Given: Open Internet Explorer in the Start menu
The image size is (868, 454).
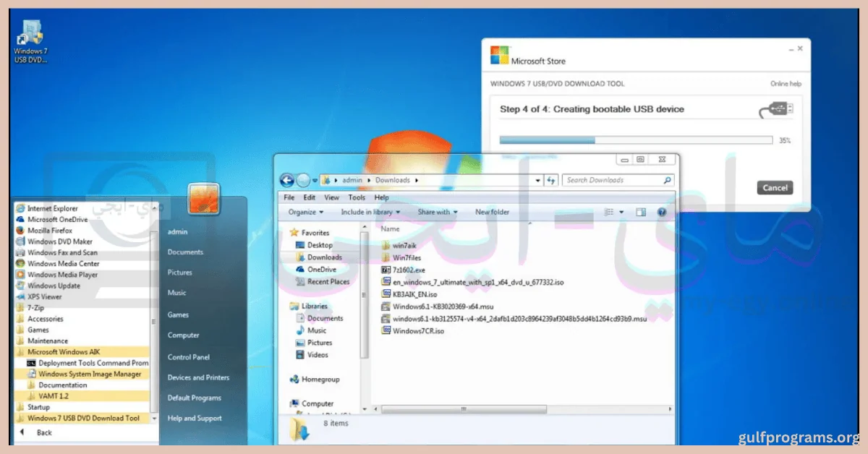Looking at the screenshot, I should click(52, 208).
